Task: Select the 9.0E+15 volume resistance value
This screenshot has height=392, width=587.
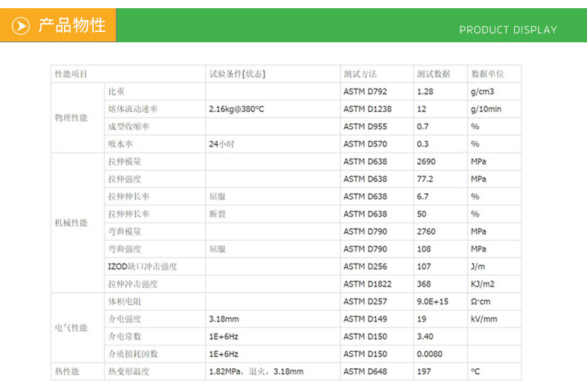Action: (432, 301)
